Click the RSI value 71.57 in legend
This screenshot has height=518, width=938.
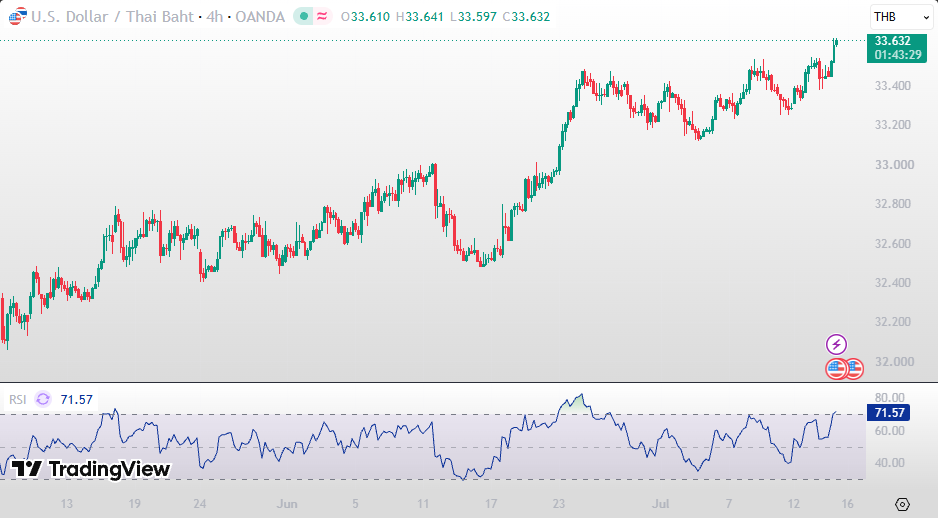77,400
